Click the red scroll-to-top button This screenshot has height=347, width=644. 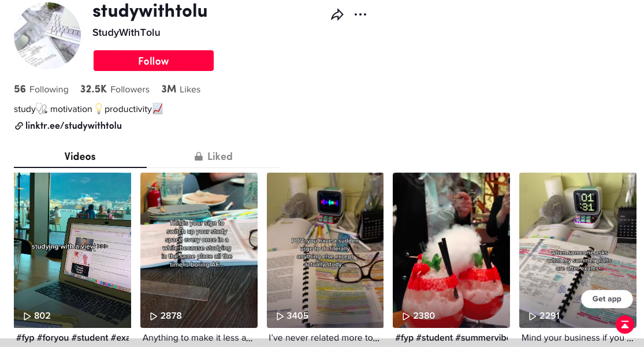tap(625, 324)
